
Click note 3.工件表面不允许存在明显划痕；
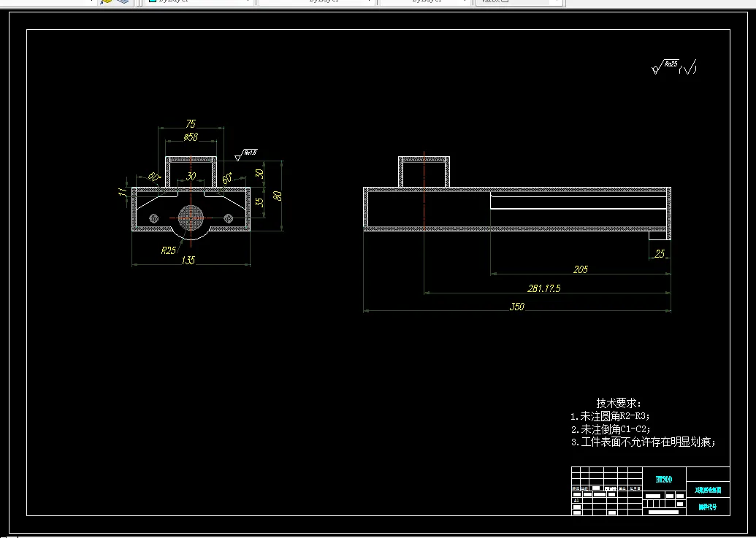(644, 442)
